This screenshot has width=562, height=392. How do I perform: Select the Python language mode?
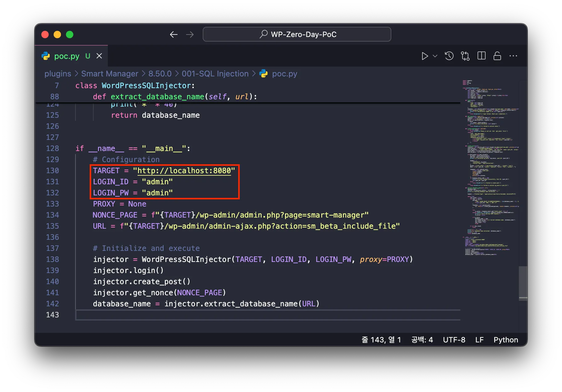coord(506,340)
